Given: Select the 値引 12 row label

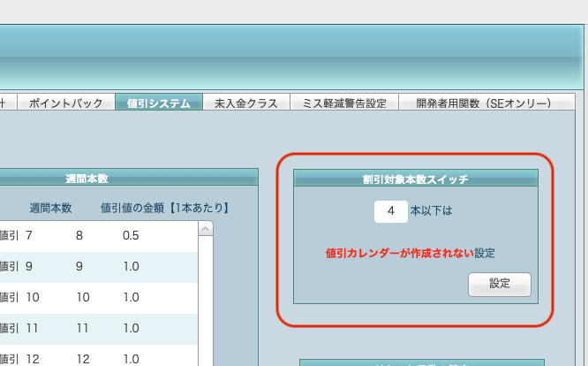Looking at the screenshot, I should (x=19, y=359).
